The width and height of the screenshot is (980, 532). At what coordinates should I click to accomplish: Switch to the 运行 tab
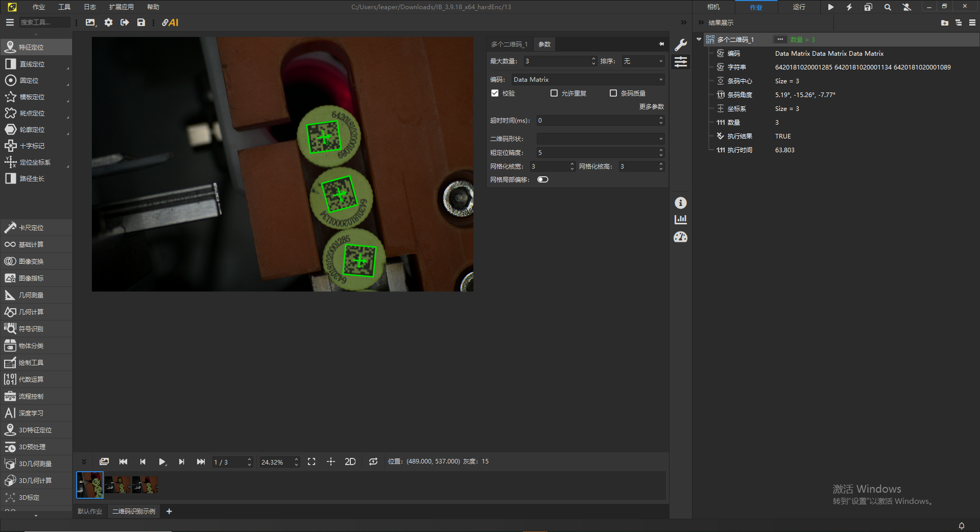[799, 7]
